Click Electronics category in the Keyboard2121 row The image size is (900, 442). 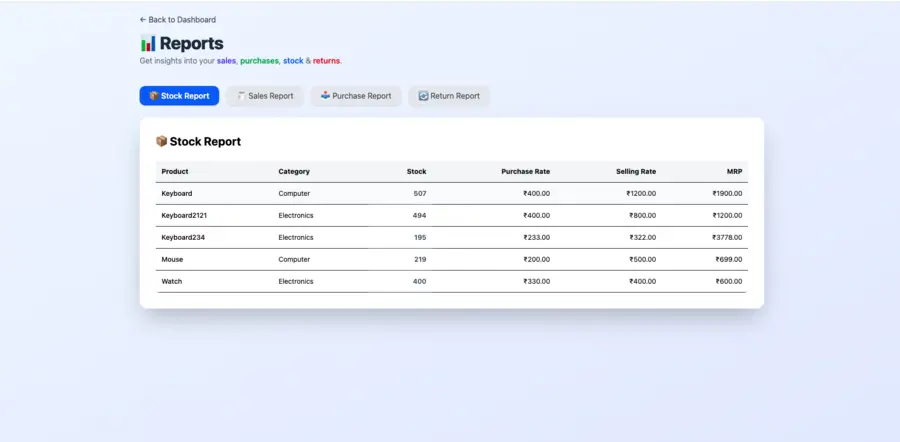coord(296,215)
